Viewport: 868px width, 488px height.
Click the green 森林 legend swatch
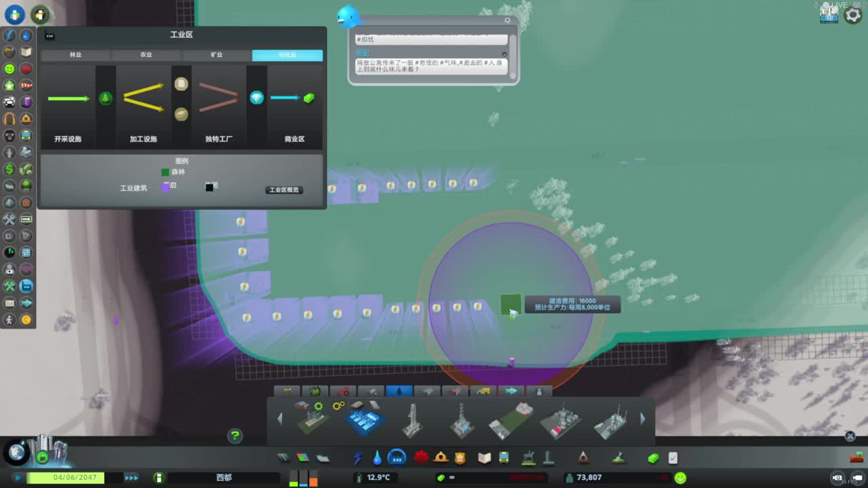pos(165,172)
